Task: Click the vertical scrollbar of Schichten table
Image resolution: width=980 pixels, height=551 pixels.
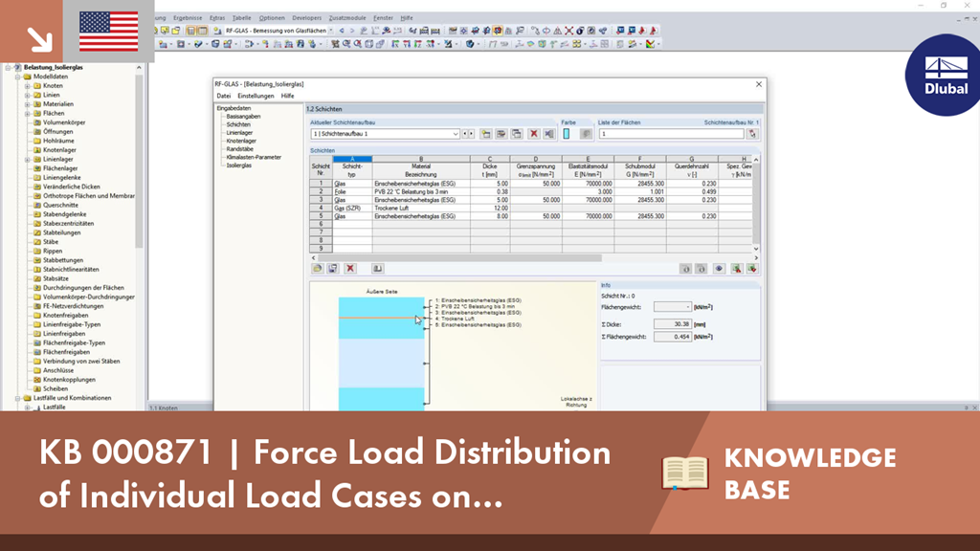Action: coord(756,204)
